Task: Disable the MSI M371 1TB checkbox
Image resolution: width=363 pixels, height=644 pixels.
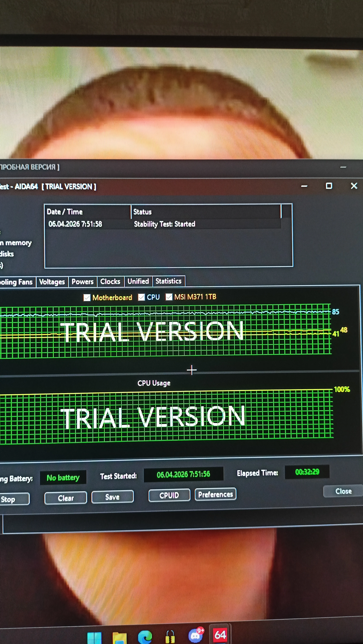Action: tap(169, 297)
